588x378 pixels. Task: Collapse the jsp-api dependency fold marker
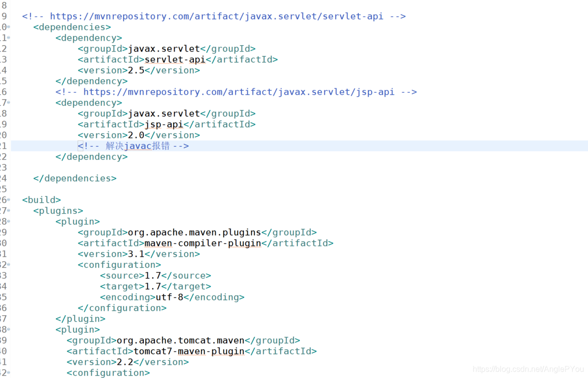point(9,103)
